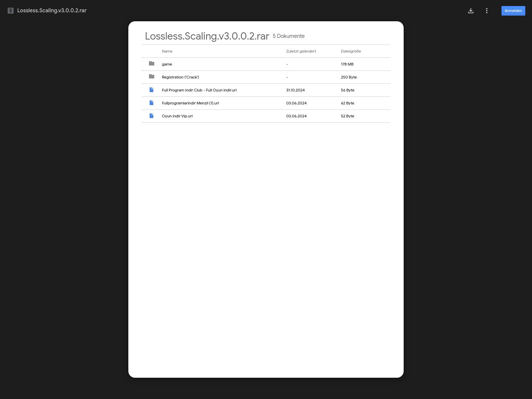
Task: Click the Zuletzt geändert column header
Action: point(301,51)
